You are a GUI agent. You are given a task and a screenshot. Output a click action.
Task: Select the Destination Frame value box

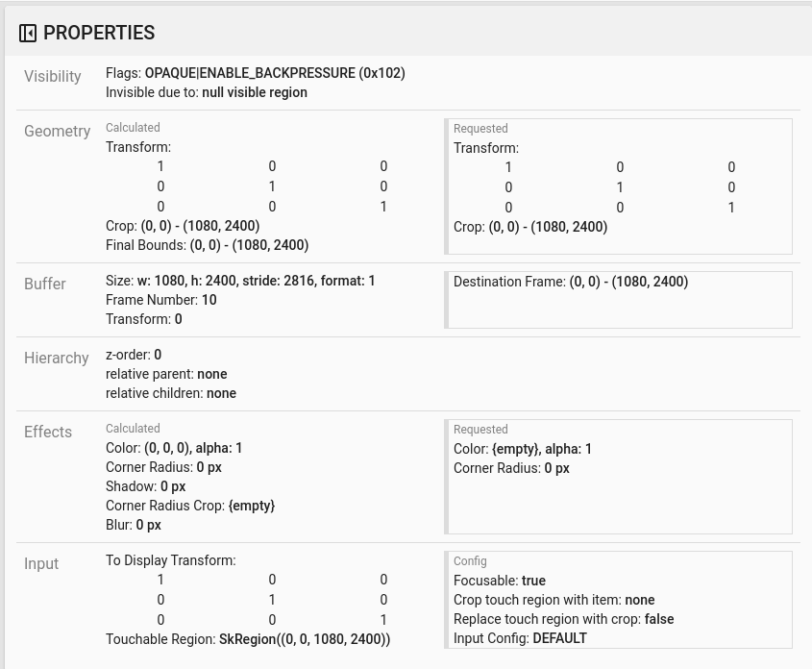coord(620,298)
